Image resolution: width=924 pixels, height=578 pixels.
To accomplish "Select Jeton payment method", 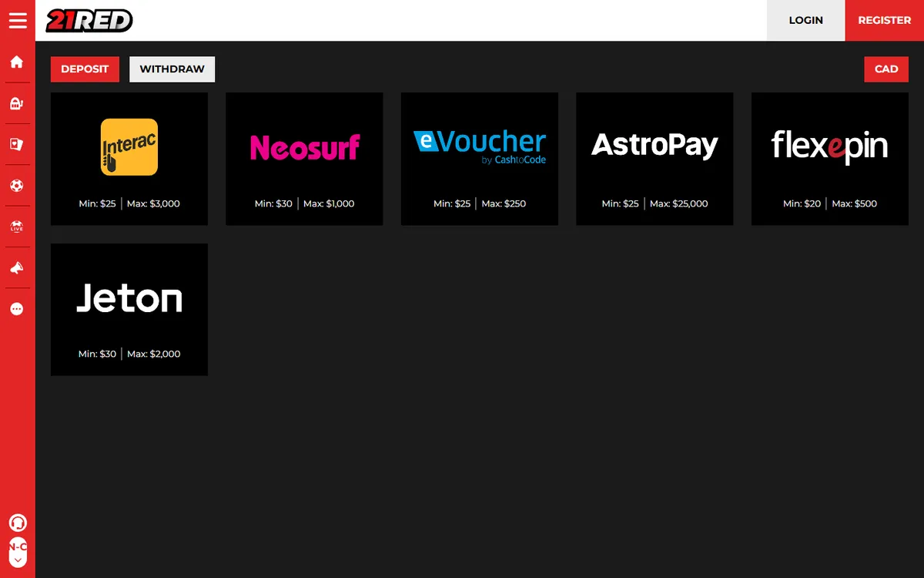I will 129,310.
